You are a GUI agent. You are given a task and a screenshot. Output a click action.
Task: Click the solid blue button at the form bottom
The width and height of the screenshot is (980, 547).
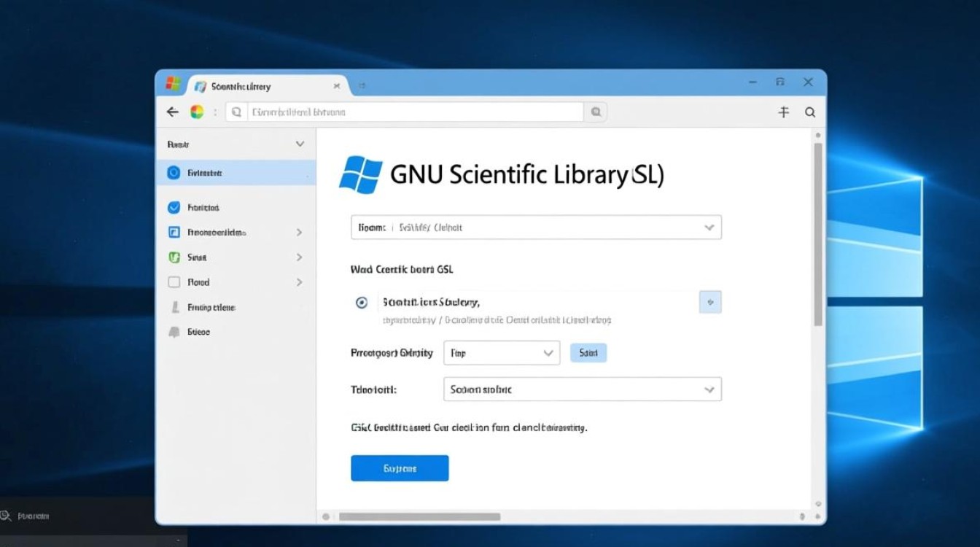pyautogui.click(x=400, y=468)
